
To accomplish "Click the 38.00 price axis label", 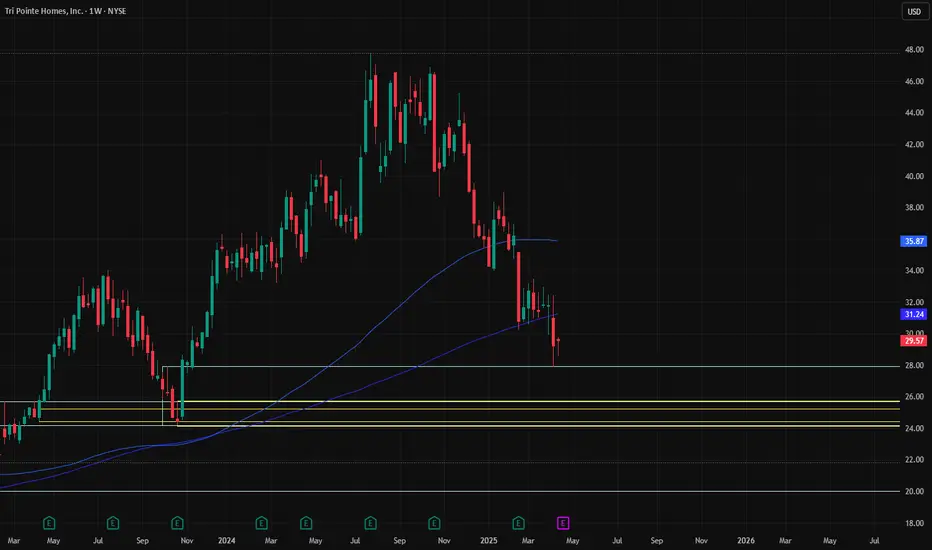I will [914, 208].
